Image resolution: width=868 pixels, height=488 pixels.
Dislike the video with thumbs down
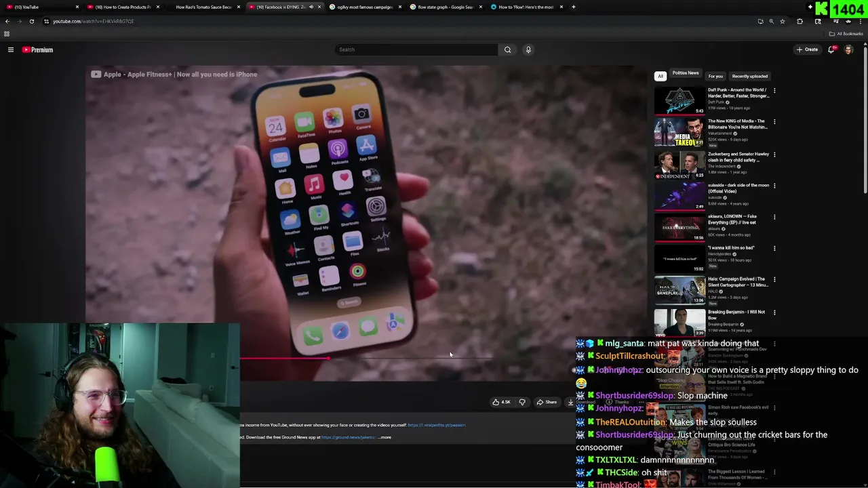[x=522, y=402]
